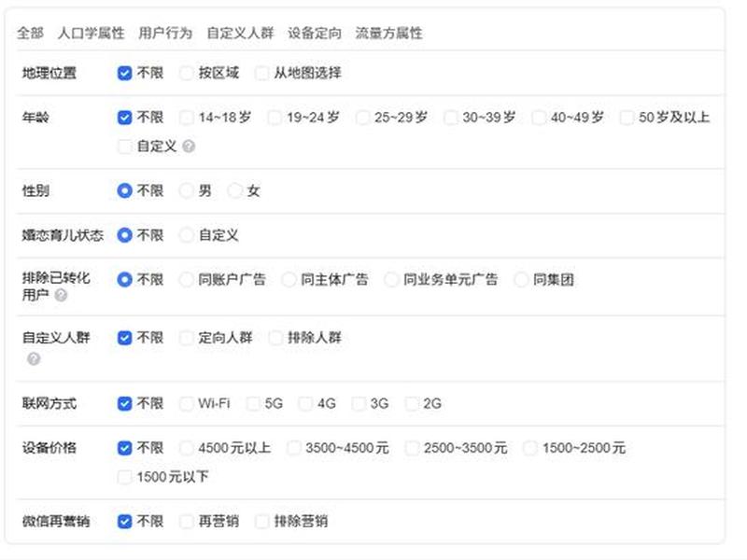The image size is (747, 560).
Task: Select 自定义 for 婚恋育儿状态
Action: pyautogui.click(x=186, y=235)
